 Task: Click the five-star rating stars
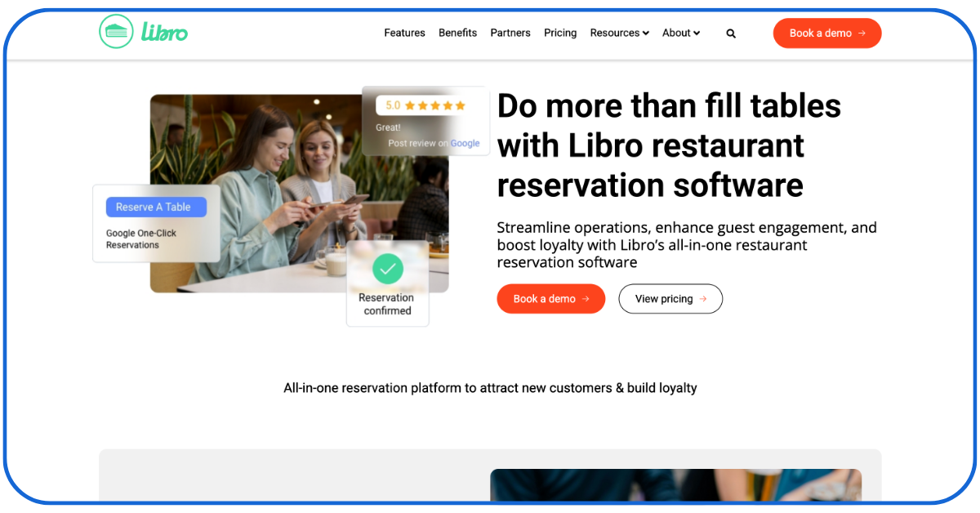tap(435, 105)
